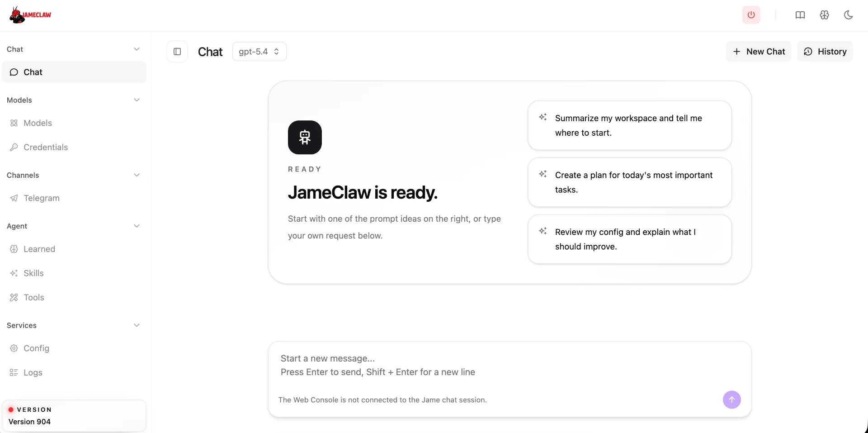Image resolution: width=868 pixels, height=433 pixels.
Task: Click the robot avatar icon
Action: [x=305, y=137]
